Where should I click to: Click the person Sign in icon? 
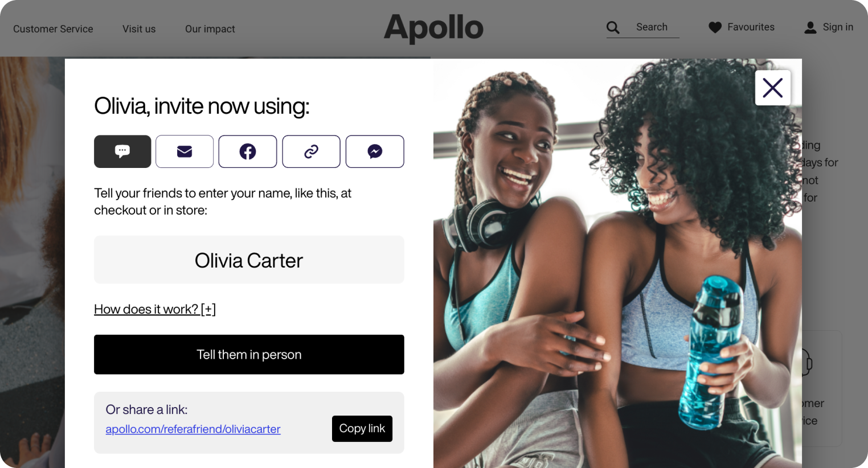tap(810, 27)
